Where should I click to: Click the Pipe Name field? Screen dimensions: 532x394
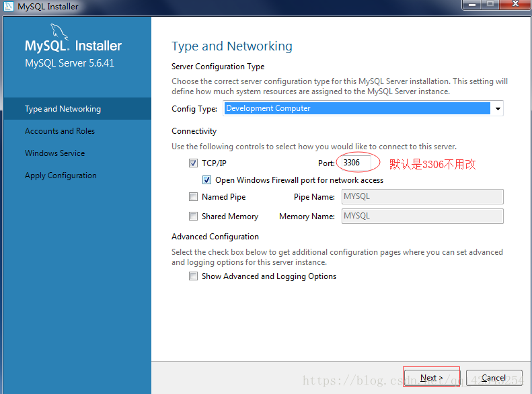422,196
